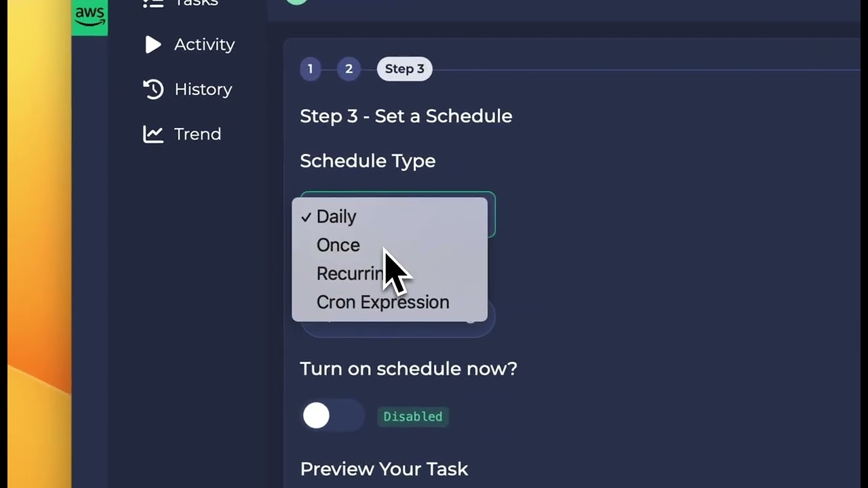The image size is (868, 488).
Task: Go back to step 1 circle
Action: coord(310,68)
